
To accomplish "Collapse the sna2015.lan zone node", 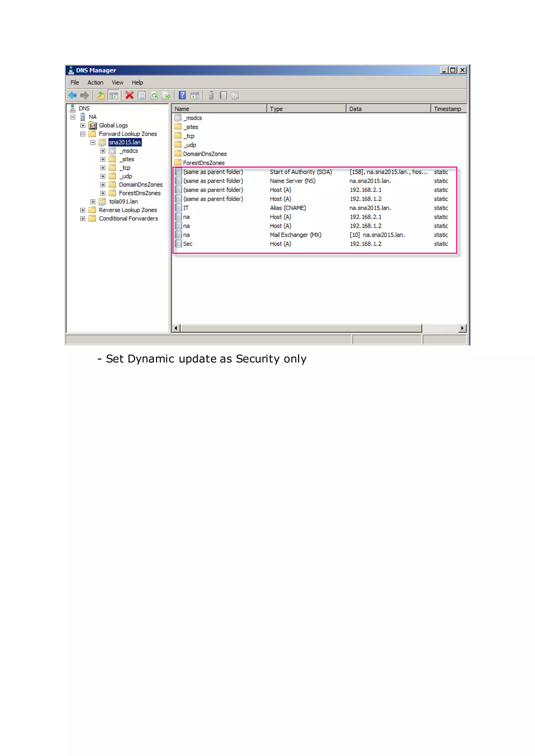I will coord(93,143).
